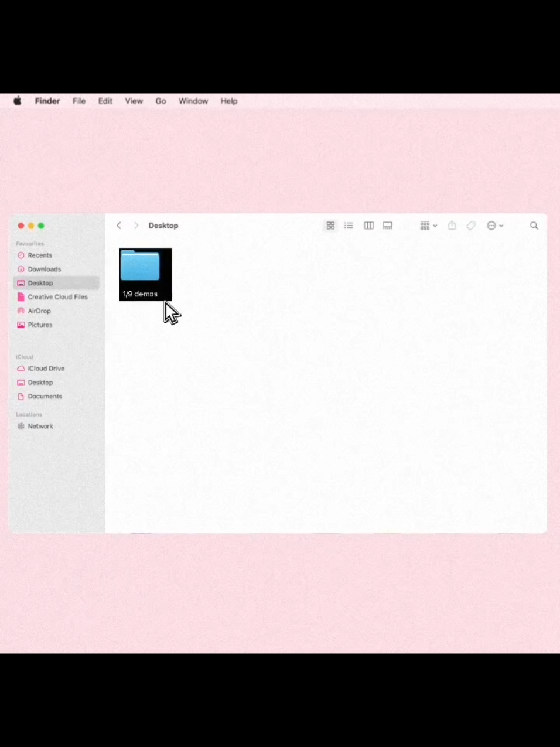Switch to icon view

click(330, 226)
